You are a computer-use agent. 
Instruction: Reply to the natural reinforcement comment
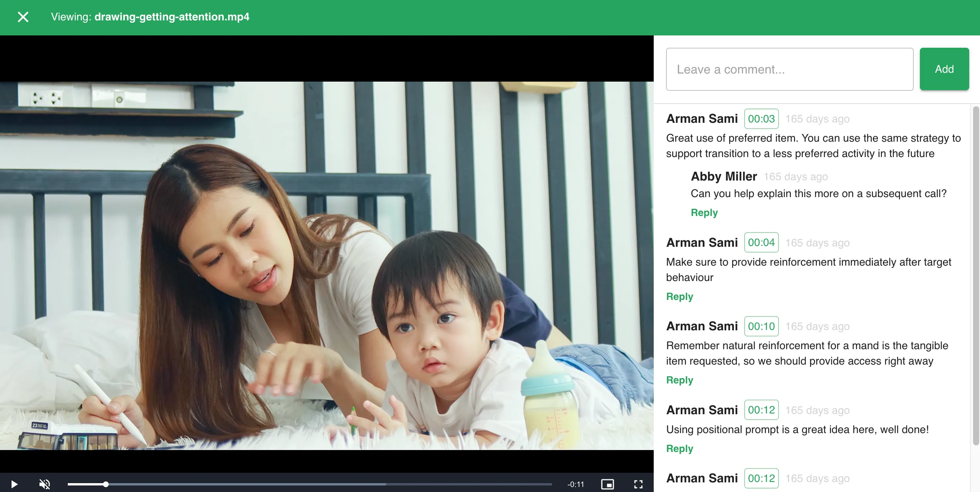tap(680, 380)
